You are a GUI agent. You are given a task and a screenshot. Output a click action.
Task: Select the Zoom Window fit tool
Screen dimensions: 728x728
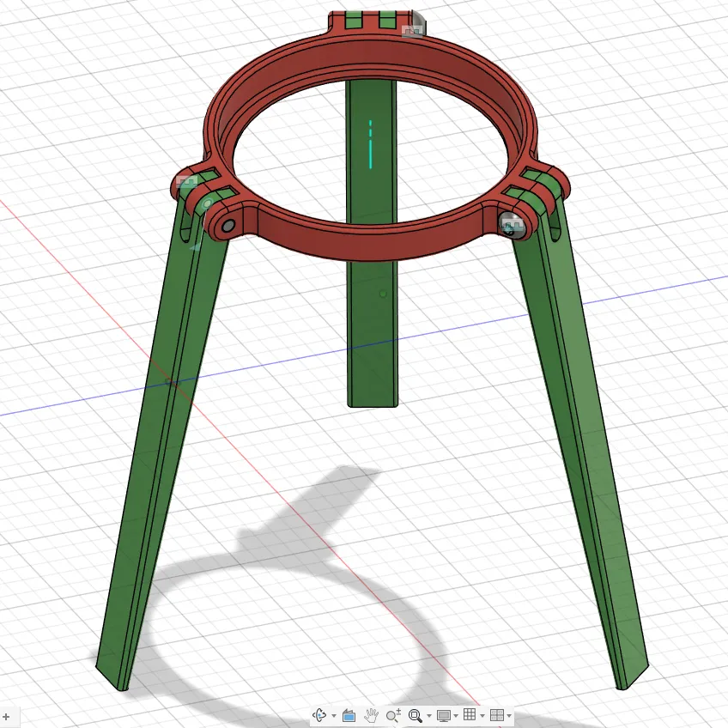[415, 715]
